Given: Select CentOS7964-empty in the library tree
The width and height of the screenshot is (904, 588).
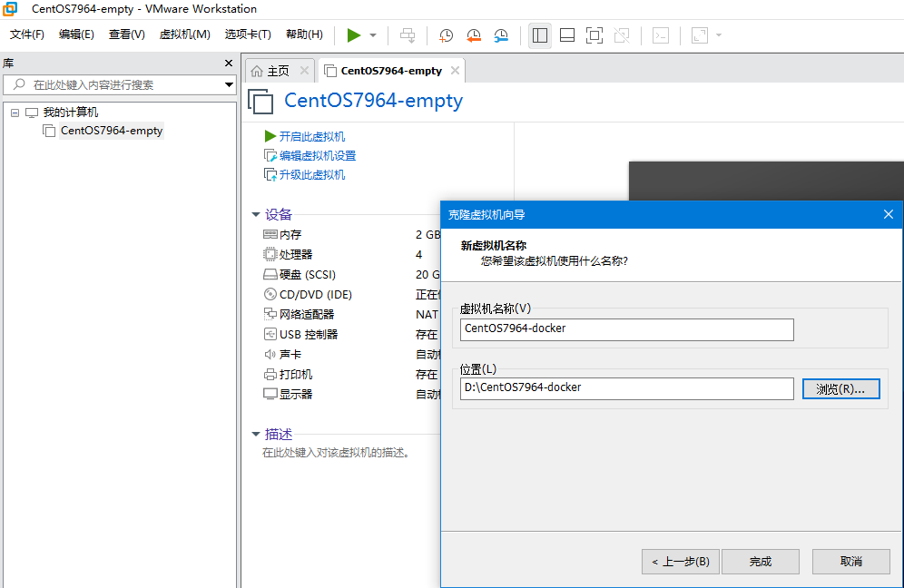Looking at the screenshot, I should point(112,131).
